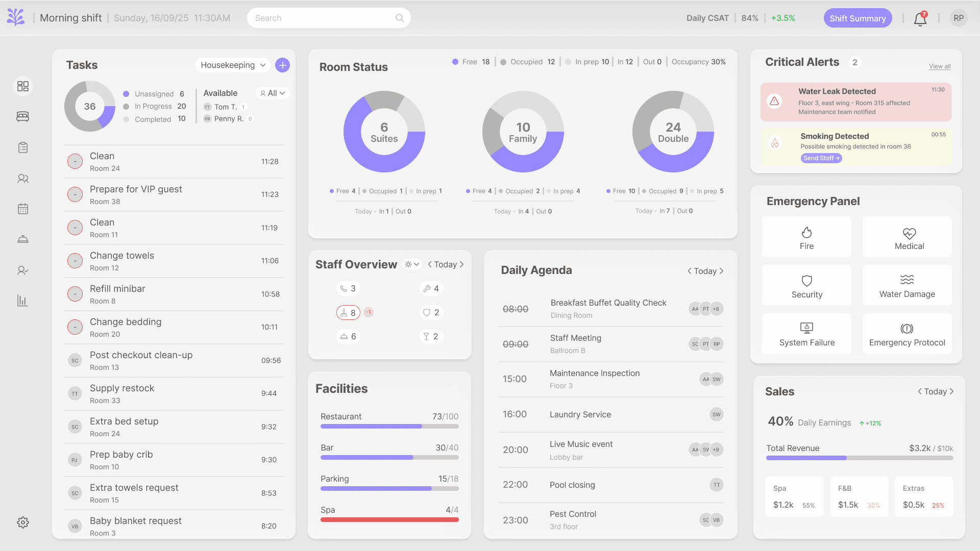Screen dimensions: 980x551
Task: Trigger the Fire emergency tile
Action: point(806,237)
